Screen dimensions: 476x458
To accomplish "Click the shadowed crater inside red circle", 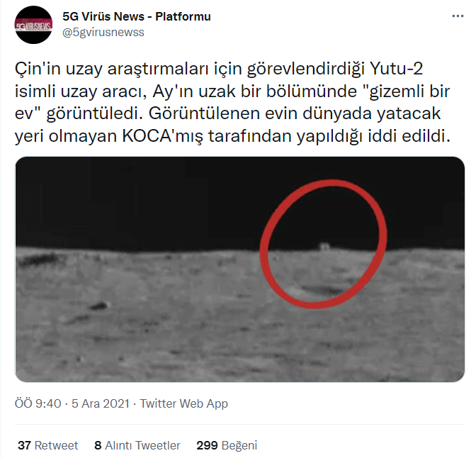I will point(319,290).
